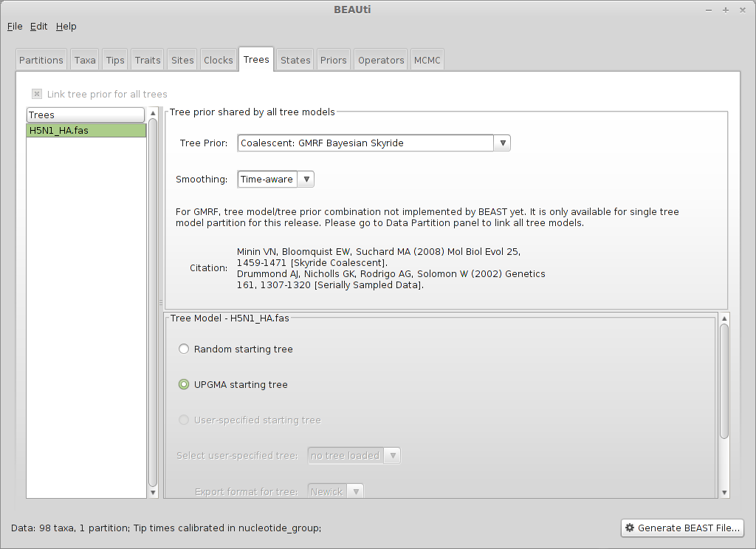Image resolution: width=756 pixels, height=549 pixels.
Task: Open the File menu
Action: [15, 27]
